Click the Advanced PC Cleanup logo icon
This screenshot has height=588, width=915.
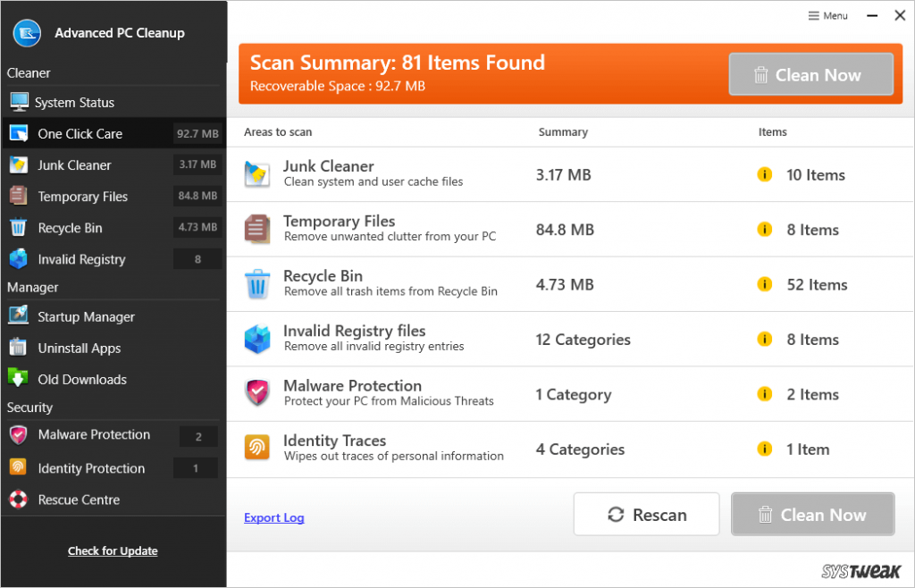[x=27, y=33]
